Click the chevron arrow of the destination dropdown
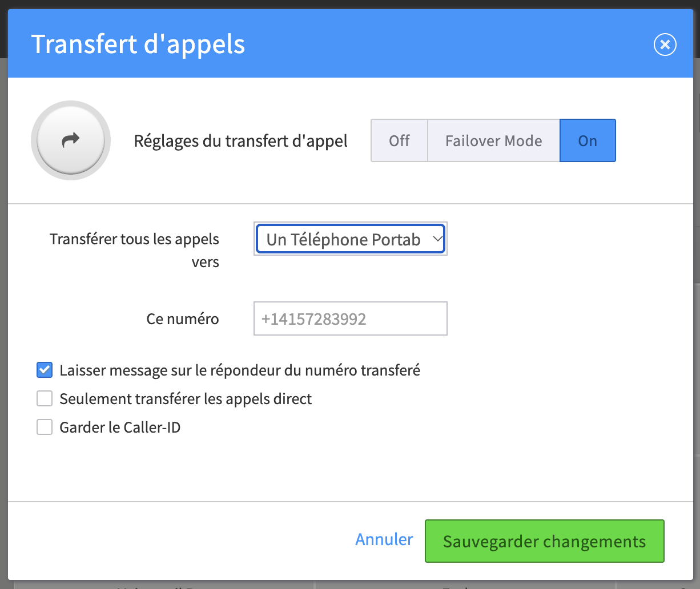Screen dimensions: 700x589 pos(437,239)
